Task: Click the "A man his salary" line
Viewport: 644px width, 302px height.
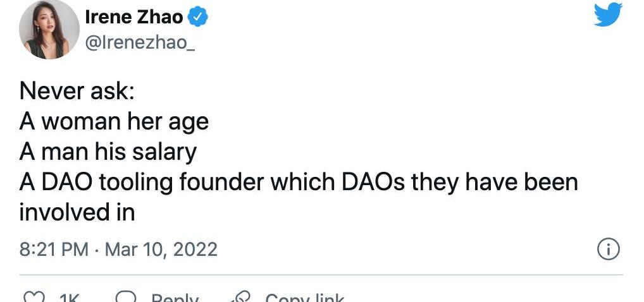Action: point(108,152)
